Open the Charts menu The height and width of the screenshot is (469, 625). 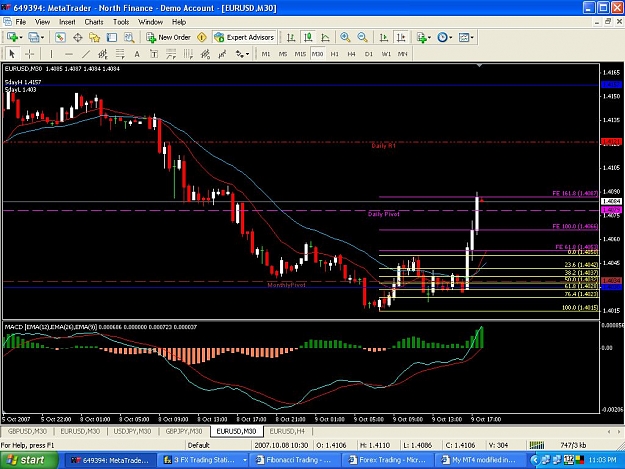coord(94,22)
